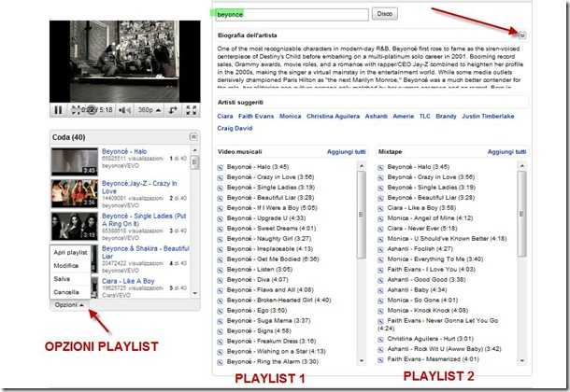Add 'Beyoncé - Halo' from Video musicali
This screenshot has width=570, height=392.
220,167
